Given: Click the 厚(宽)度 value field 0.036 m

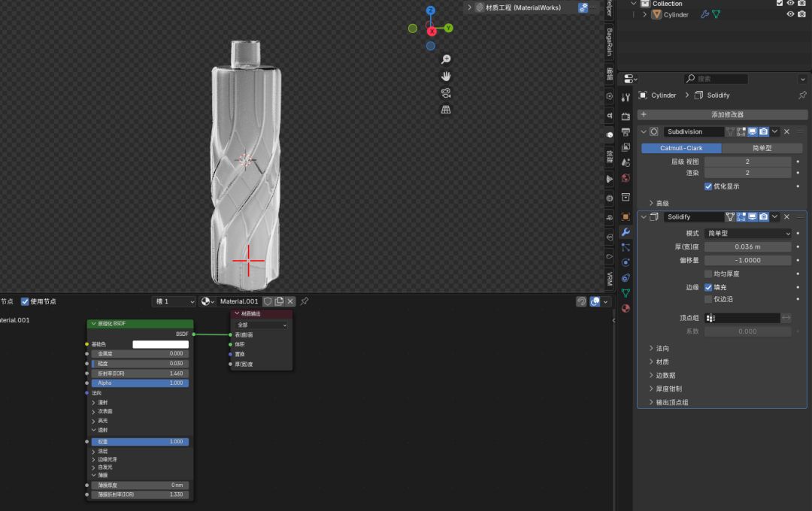Looking at the screenshot, I should [747, 247].
